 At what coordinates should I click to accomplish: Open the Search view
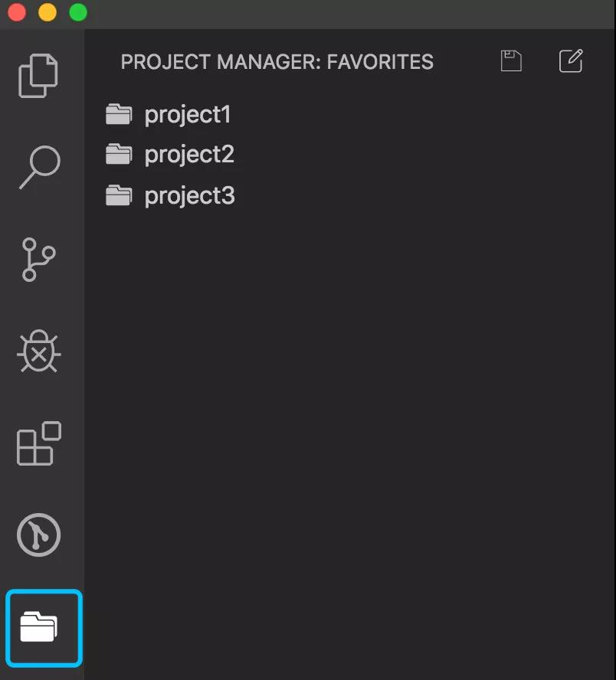(x=39, y=167)
